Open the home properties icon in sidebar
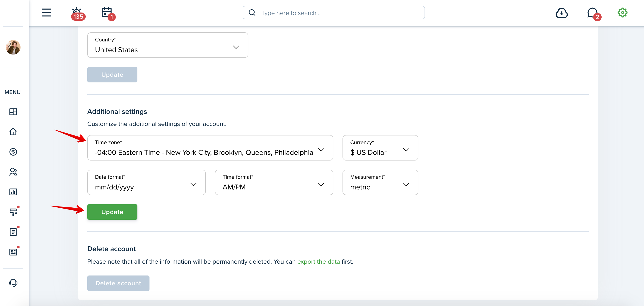 click(13, 132)
